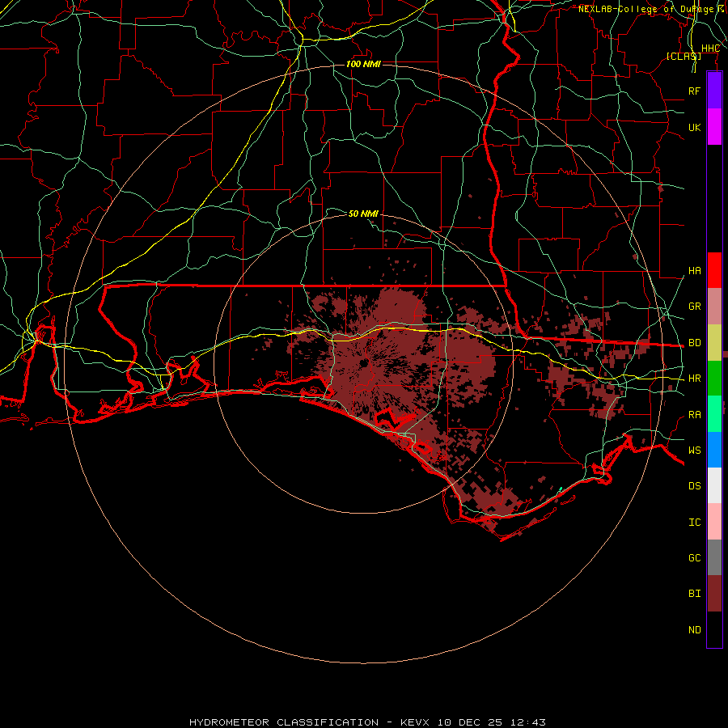This screenshot has height=728, width=728.
Task: Select the 'GC' legend label
Action: coord(694,558)
